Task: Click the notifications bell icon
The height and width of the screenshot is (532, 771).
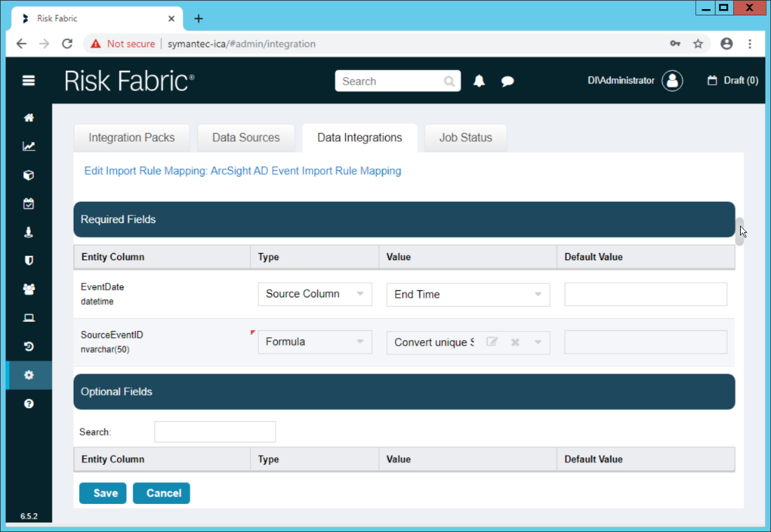Action: pyautogui.click(x=479, y=81)
